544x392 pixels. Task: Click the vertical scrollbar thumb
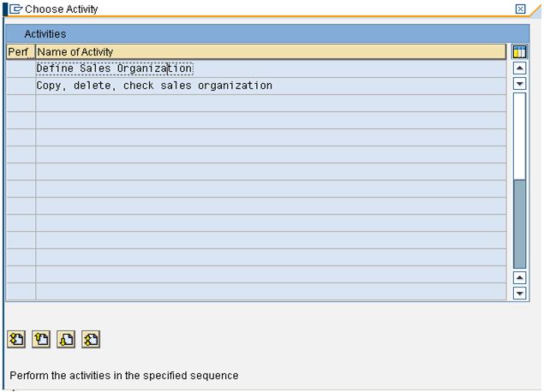(519, 223)
